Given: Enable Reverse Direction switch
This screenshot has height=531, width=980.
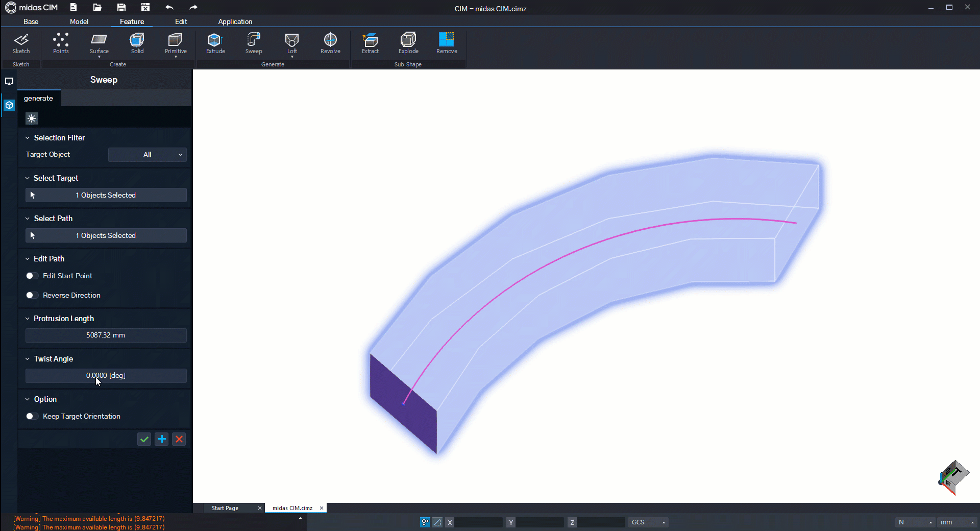Looking at the screenshot, I should (32, 295).
